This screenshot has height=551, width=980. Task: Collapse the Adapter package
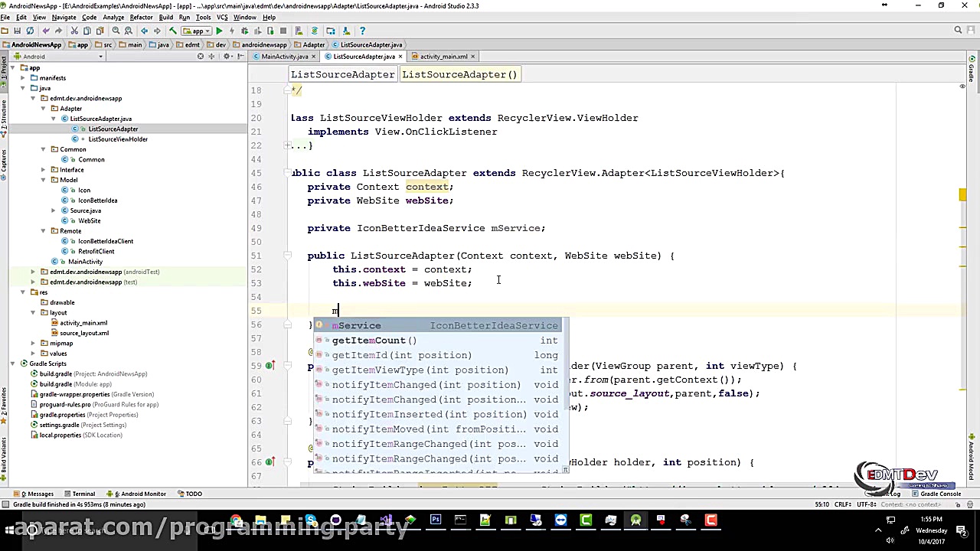pos(44,109)
